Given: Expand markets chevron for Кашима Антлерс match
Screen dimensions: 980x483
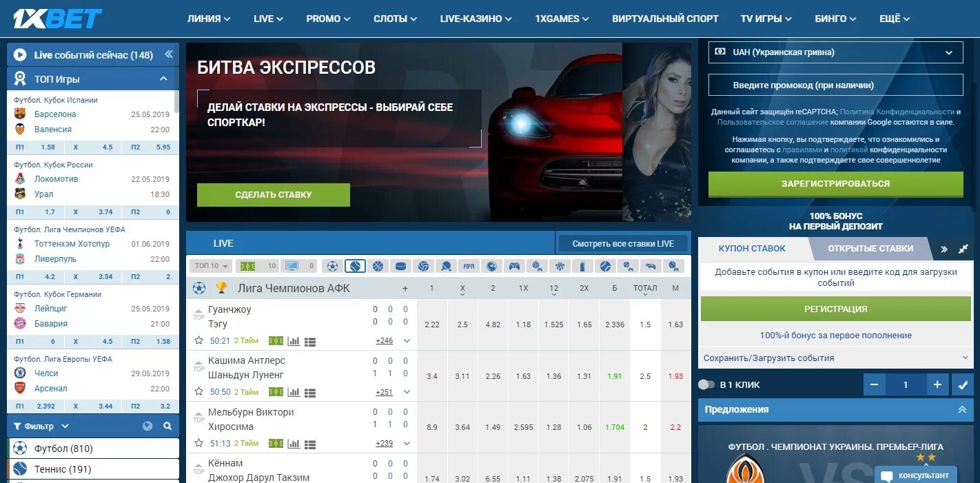Looking at the screenshot, I should tap(407, 392).
